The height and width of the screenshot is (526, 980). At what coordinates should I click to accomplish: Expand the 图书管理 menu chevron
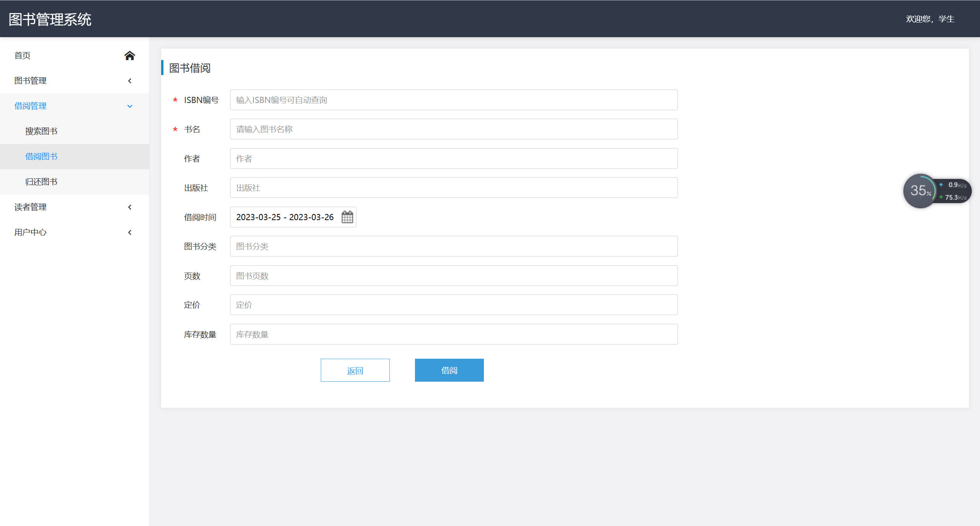pos(130,81)
